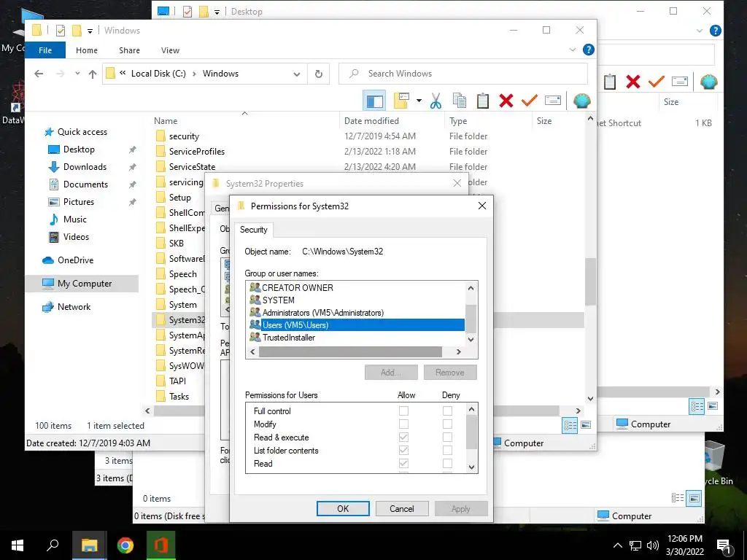Click the Add... button
Viewport: 747px width, 560px height.
391,373
